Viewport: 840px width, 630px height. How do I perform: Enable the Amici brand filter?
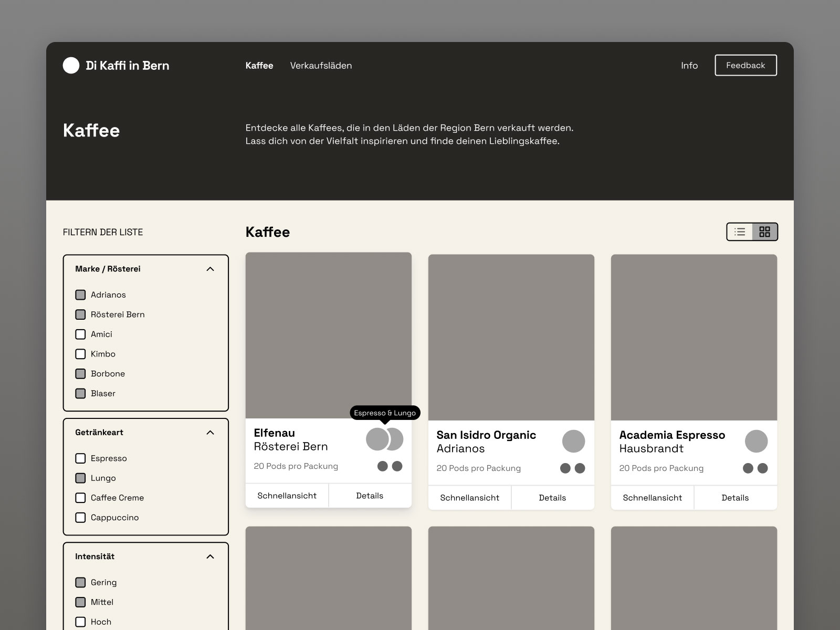(x=80, y=334)
